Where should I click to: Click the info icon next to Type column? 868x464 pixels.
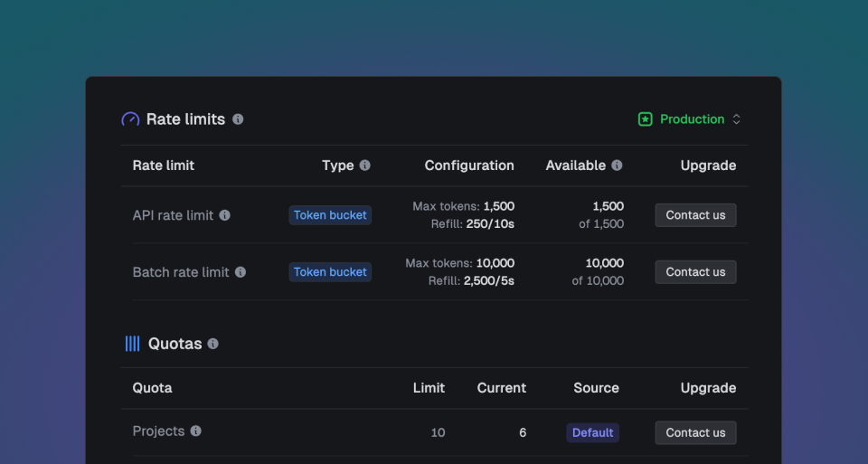click(x=365, y=166)
